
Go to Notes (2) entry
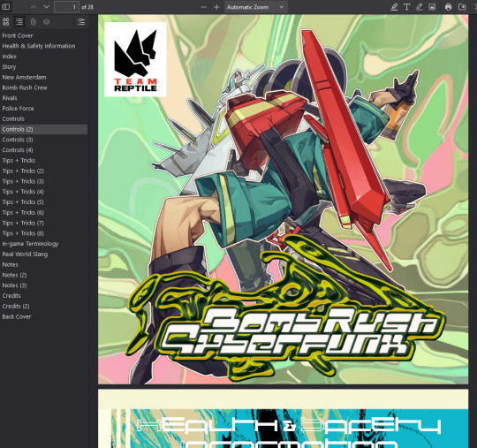pyautogui.click(x=14, y=275)
